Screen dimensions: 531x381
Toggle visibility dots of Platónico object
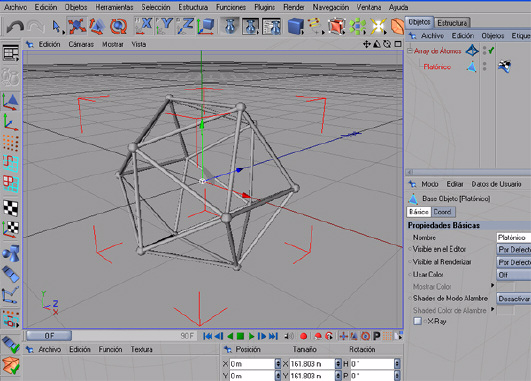pos(485,66)
